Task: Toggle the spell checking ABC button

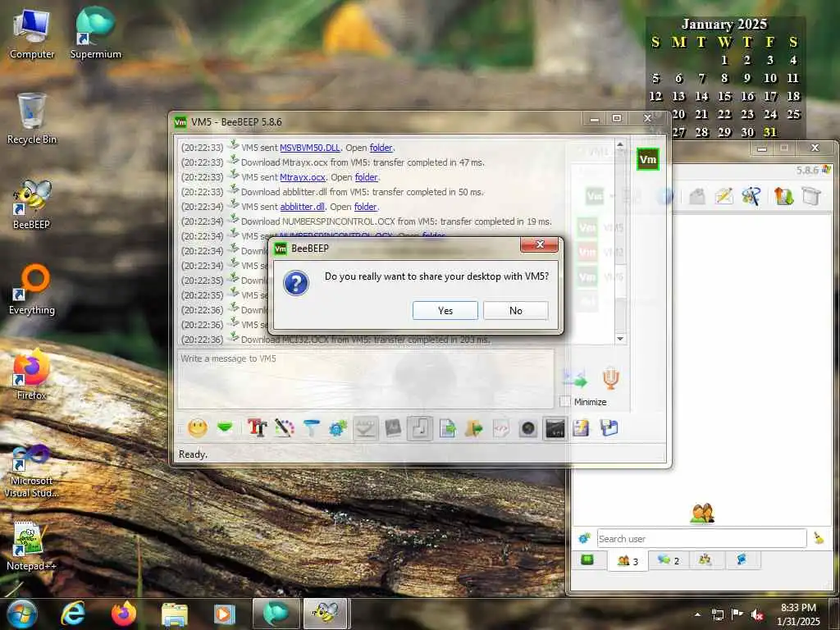Action: tap(365, 428)
